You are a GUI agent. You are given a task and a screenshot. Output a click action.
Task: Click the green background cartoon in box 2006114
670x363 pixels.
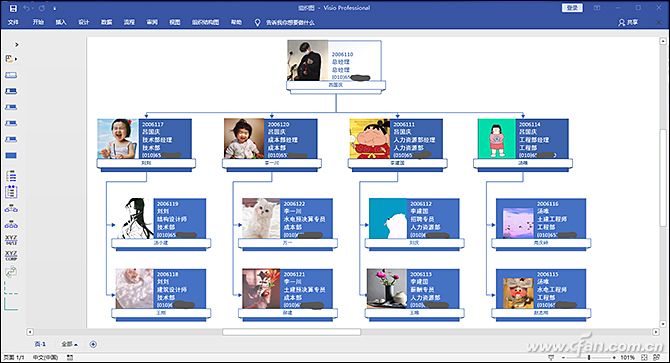(497, 139)
